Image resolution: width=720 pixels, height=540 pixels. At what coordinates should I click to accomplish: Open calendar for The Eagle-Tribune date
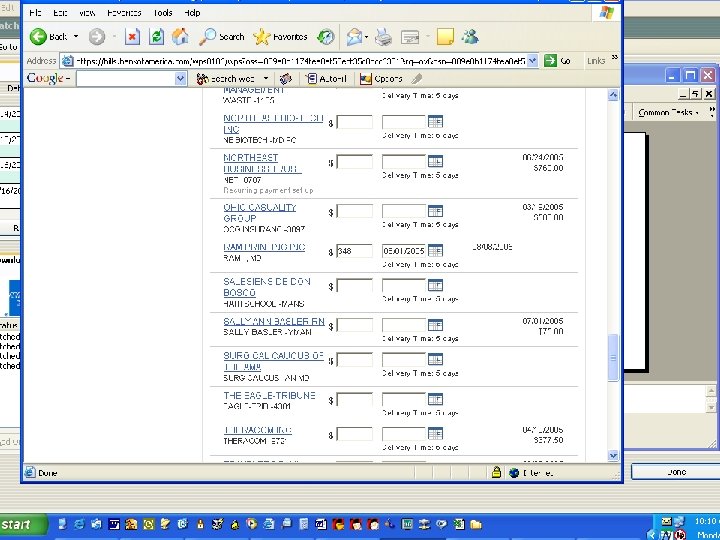(x=435, y=399)
